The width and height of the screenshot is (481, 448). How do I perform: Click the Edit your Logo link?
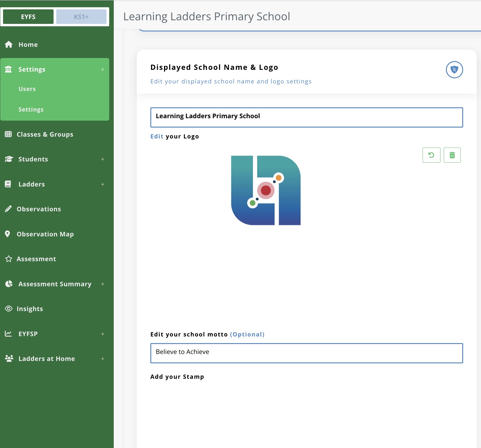tap(157, 136)
